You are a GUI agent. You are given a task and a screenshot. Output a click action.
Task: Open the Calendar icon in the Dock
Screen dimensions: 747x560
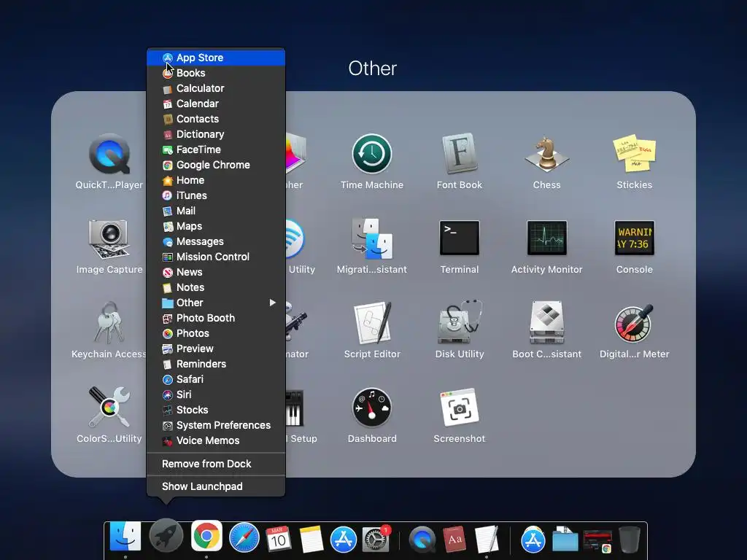click(278, 539)
